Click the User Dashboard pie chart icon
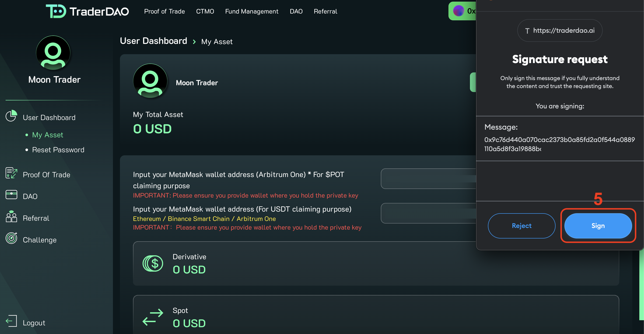Screen dimensions: 644x334 click(11, 116)
